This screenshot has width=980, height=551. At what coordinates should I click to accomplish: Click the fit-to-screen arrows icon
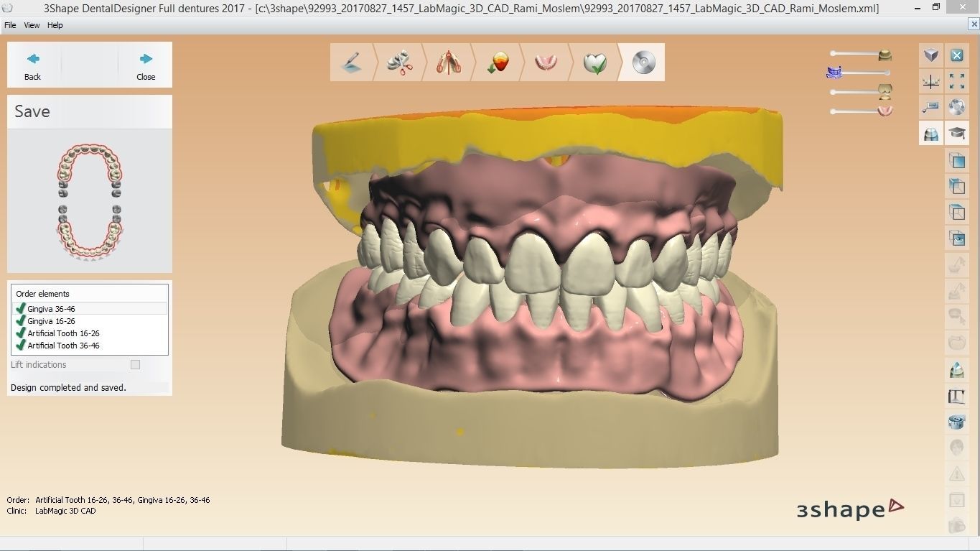[956, 82]
